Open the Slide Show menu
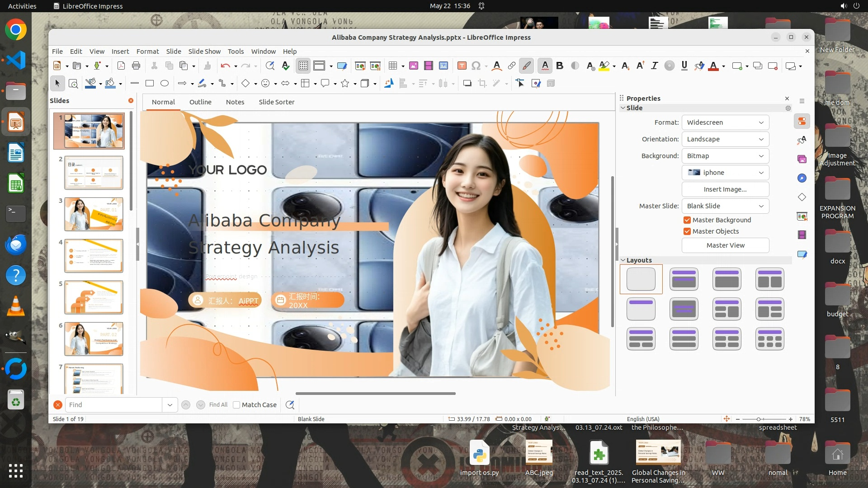The height and width of the screenshot is (488, 868). 204,52
